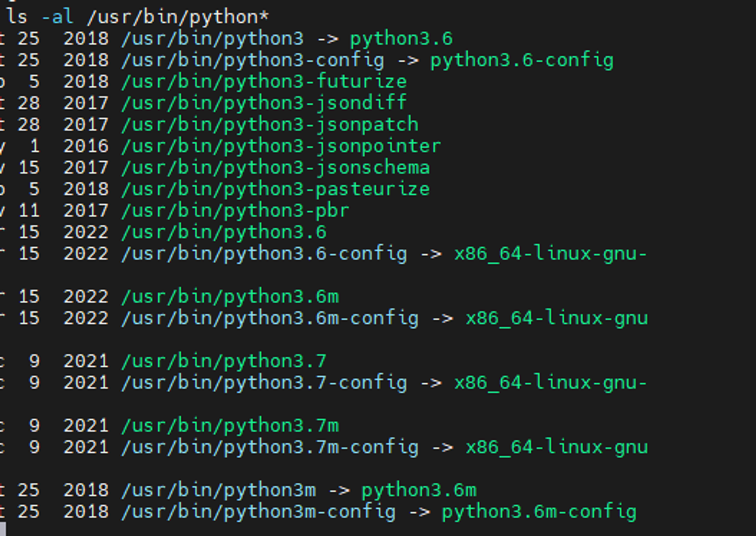
Task: Click /usr/bin/python3.6m path
Action: coord(230,297)
